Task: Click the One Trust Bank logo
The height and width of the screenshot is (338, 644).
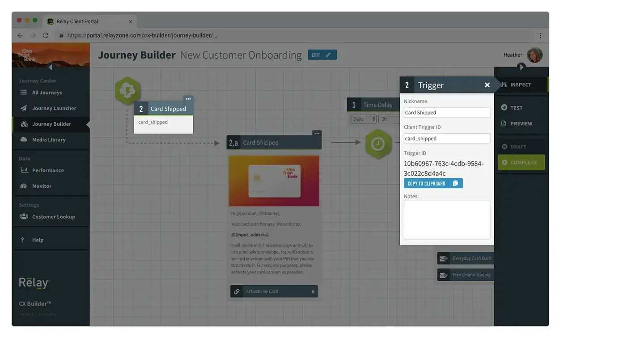Action: pyautogui.click(x=27, y=55)
